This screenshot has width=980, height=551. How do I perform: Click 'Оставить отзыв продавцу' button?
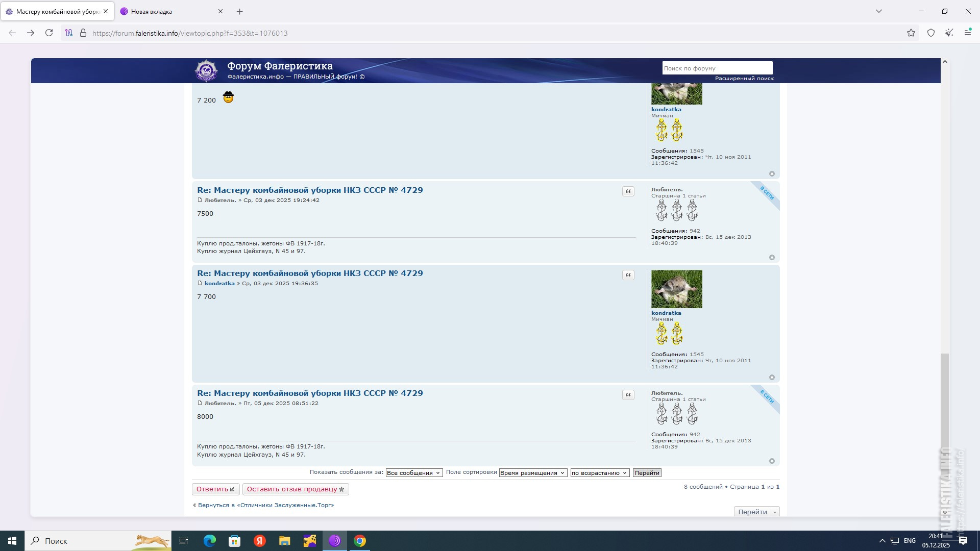point(296,489)
